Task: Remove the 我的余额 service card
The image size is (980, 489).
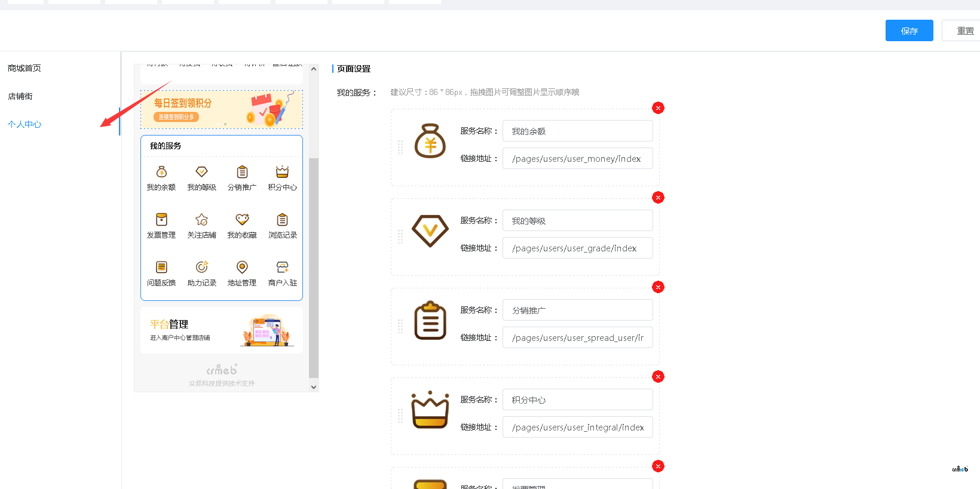Action: pos(658,108)
